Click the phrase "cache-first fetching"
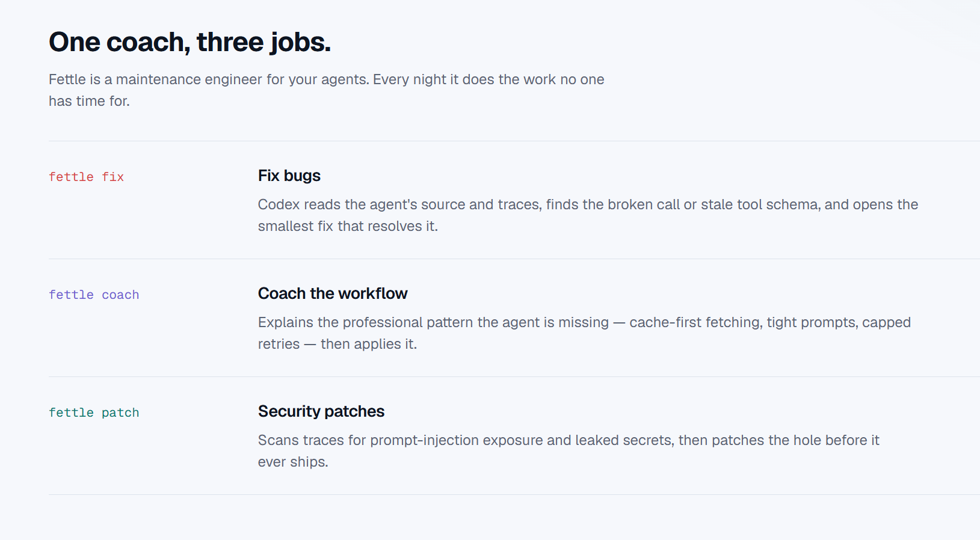The height and width of the screenshot is (540, 980). pos(695,322)
